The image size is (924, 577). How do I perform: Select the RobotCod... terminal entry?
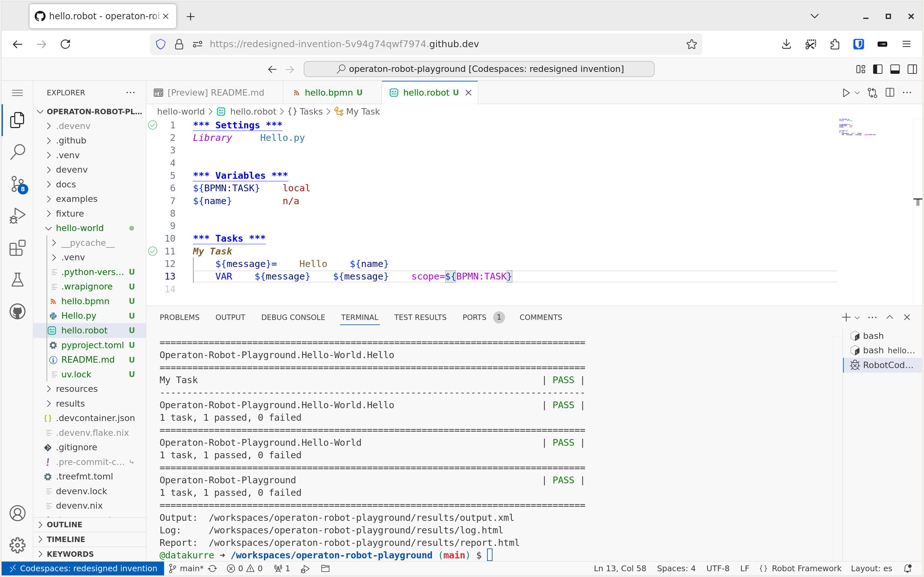coord(882,365)
